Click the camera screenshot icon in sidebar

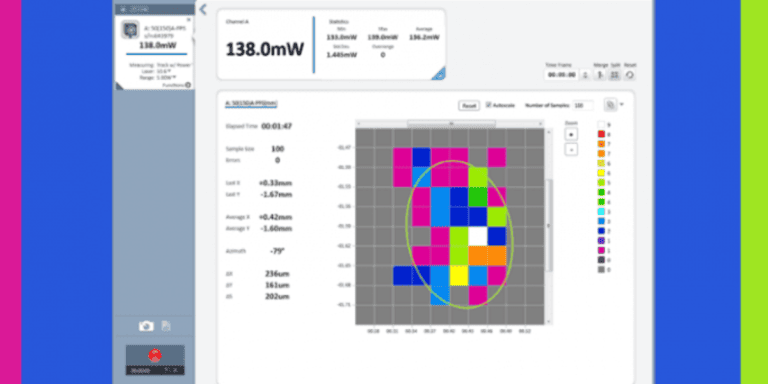click(146, 326)
